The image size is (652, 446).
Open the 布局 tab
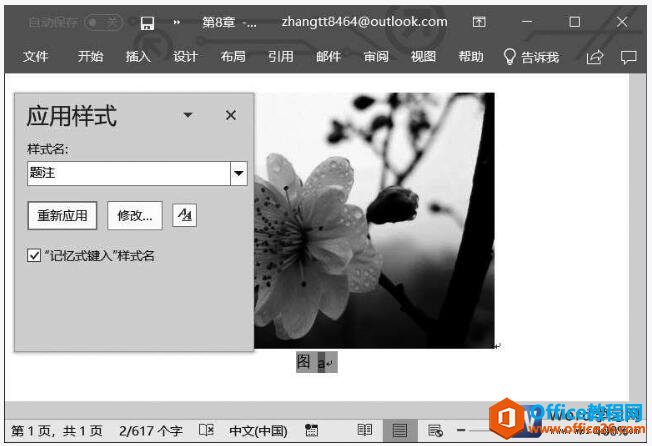(x=233, y=56)
